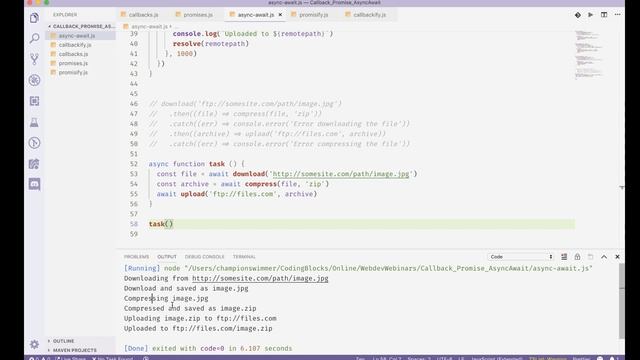
Task: Clear the output panel
Action: 564,257
